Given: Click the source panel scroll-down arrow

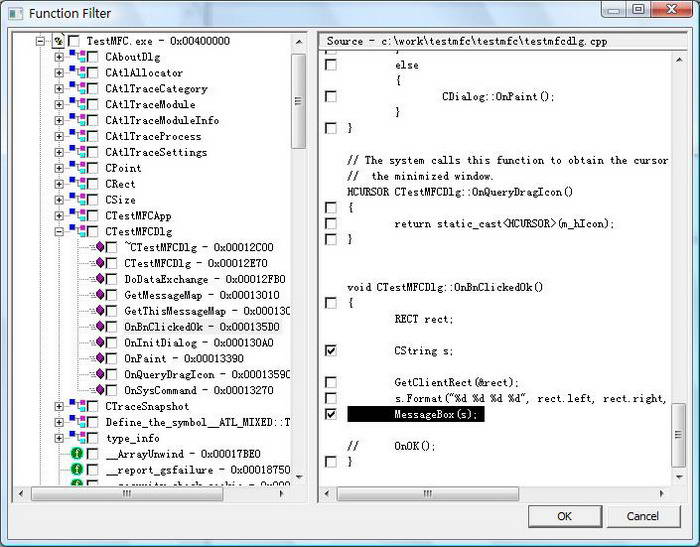Looking at the screenshot, I should pos(679,477).
